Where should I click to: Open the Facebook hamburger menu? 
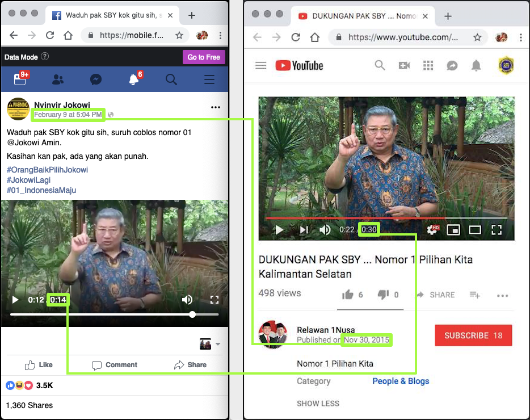pos(209,80)
